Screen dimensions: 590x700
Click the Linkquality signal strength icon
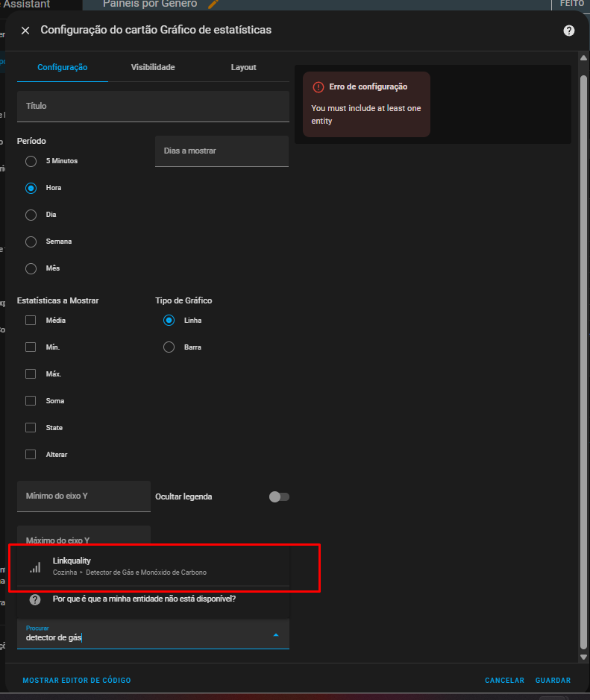(x=35, y=567)
